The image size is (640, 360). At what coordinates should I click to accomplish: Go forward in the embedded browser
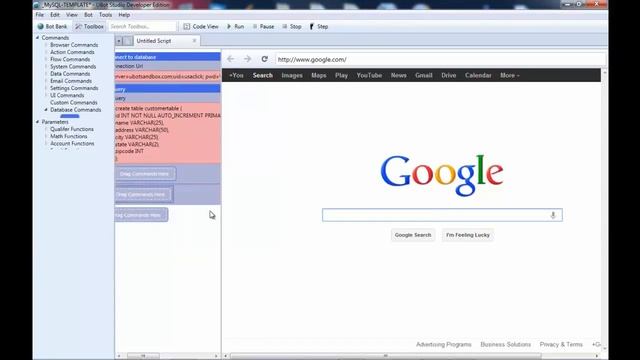[x=247, y=59]
